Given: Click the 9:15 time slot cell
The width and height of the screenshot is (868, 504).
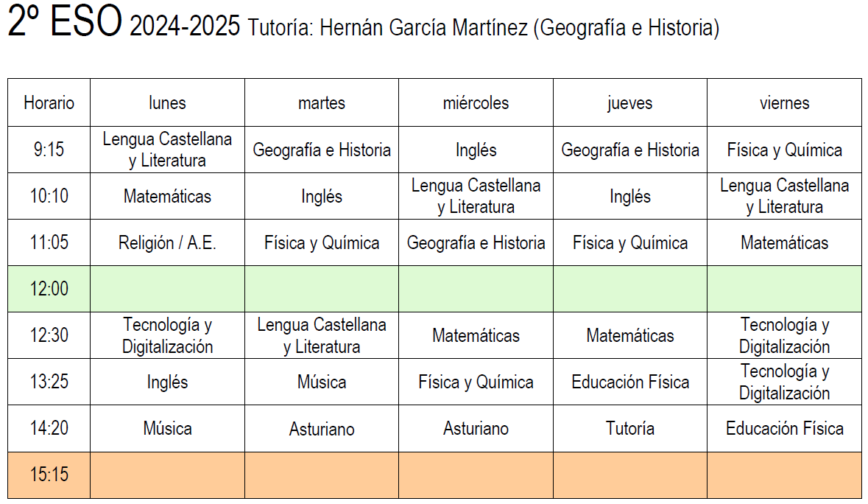Looking at the screenshot, I should click(x=49, y=150).
